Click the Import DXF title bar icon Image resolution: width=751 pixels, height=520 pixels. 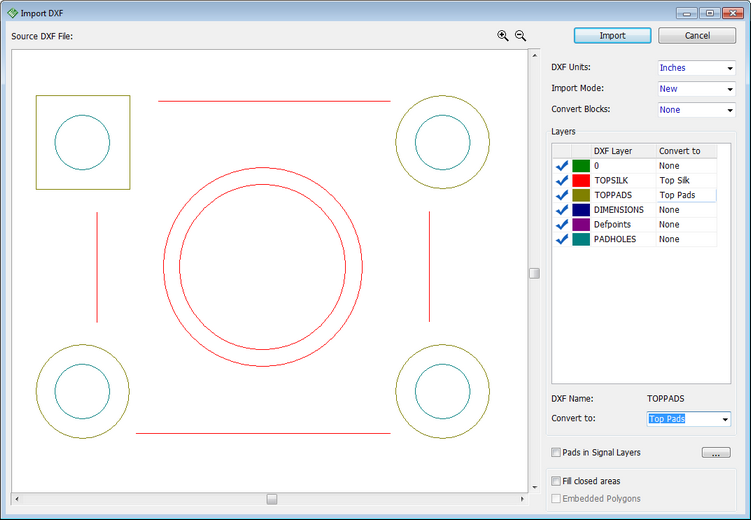click(12, 13)
